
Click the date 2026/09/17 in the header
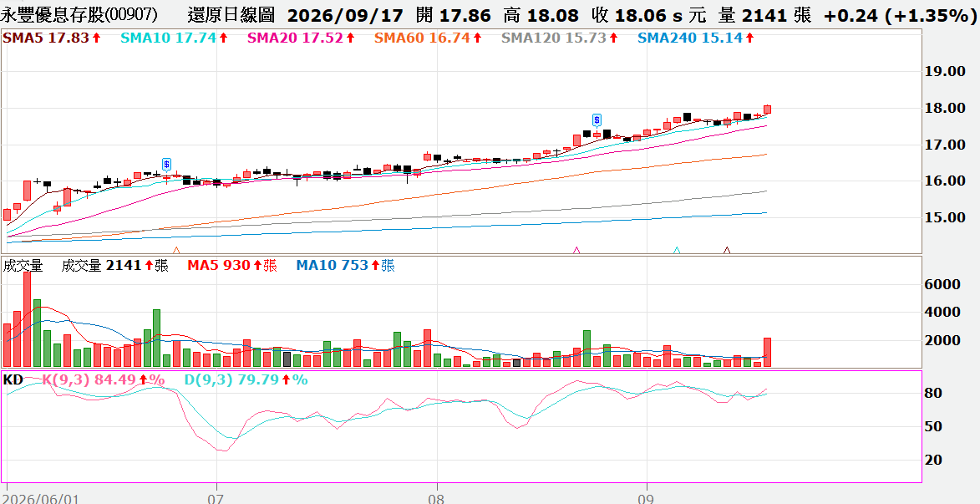tap(347, 15)
